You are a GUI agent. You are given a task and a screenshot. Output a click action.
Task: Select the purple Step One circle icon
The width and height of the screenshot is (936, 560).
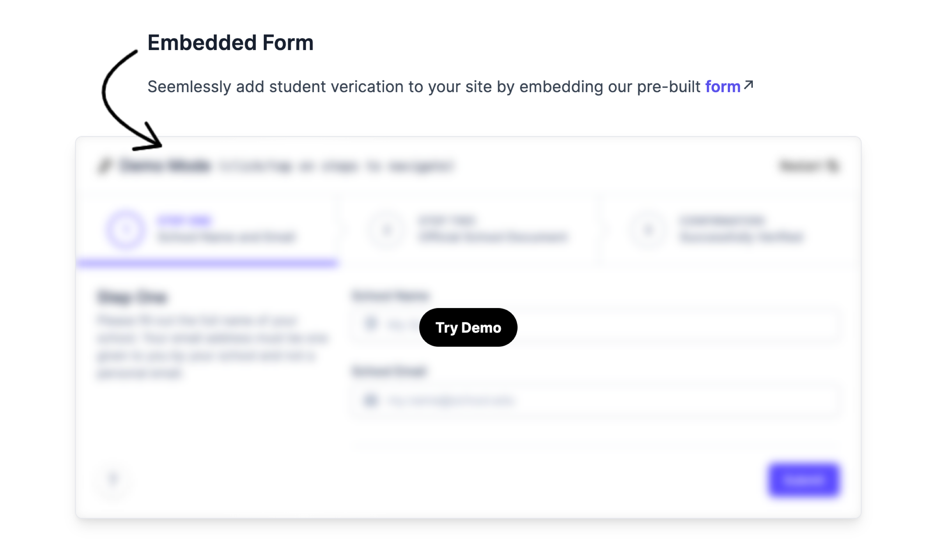coord(126,230)
